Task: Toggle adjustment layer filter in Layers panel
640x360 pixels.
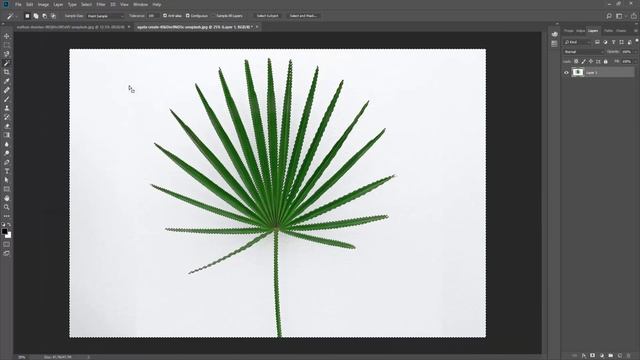Action: pos(605,42)
